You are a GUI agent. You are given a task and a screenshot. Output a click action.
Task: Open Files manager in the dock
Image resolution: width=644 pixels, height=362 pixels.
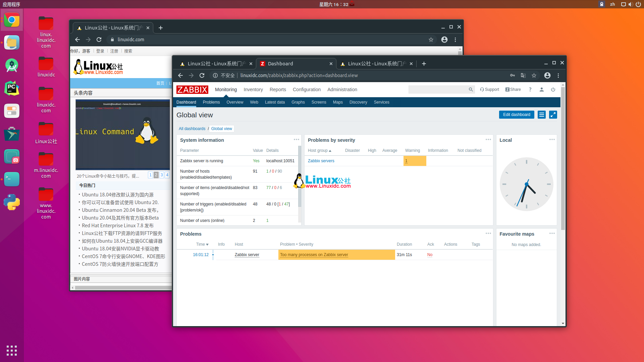(12, 43)
